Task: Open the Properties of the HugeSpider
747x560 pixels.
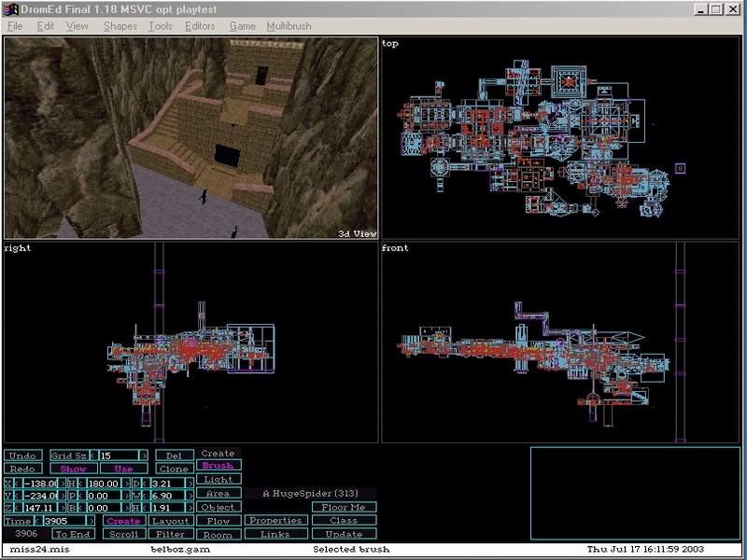Action: 275,521
